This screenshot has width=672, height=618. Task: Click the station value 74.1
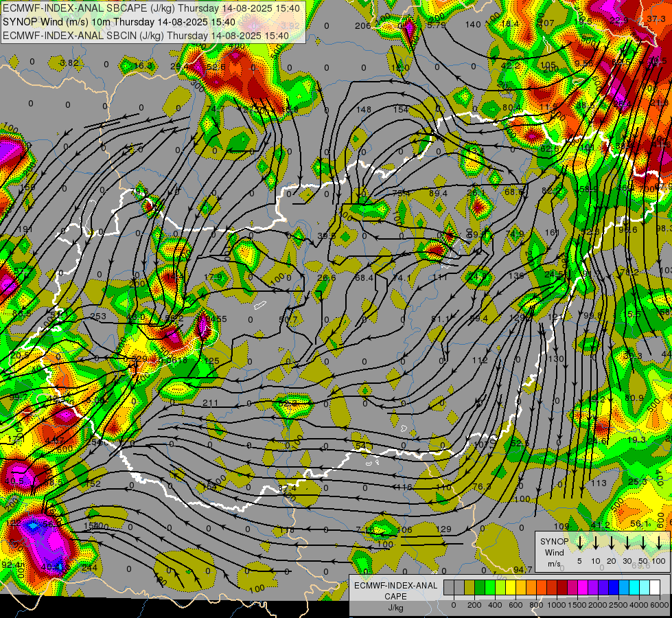pos(402,278)
